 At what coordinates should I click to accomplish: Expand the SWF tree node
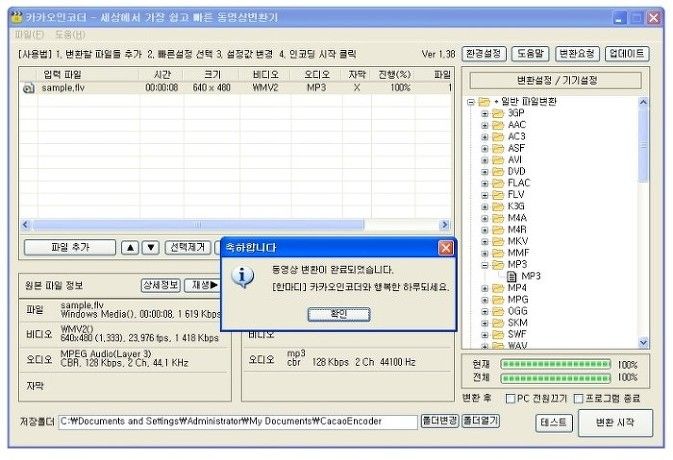tap(485, 335)
